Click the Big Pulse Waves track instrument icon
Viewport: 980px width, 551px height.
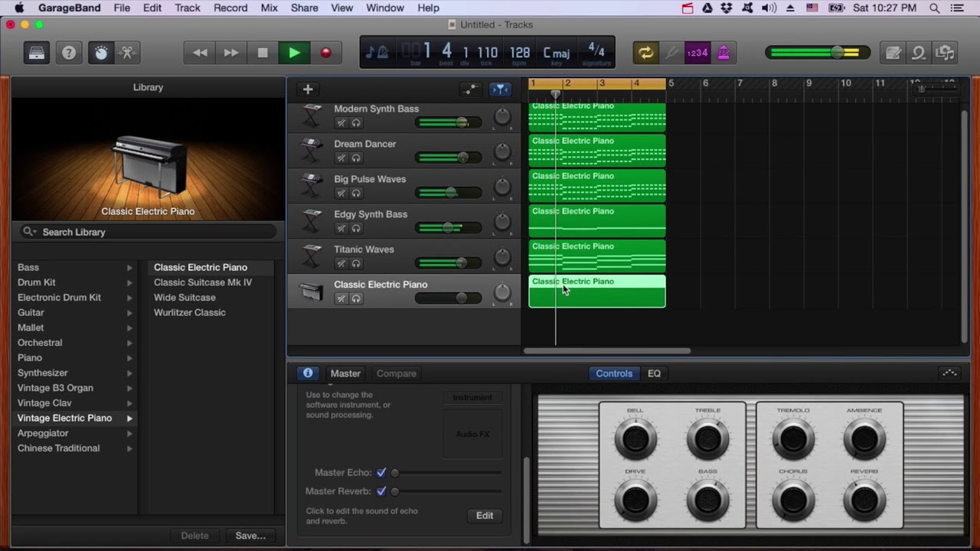pyautogui.click(x=312, y=186)
